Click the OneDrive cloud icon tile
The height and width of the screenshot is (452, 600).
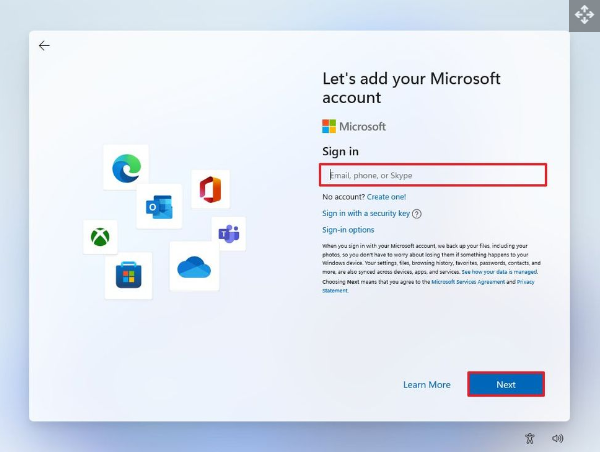pos(194,266)
